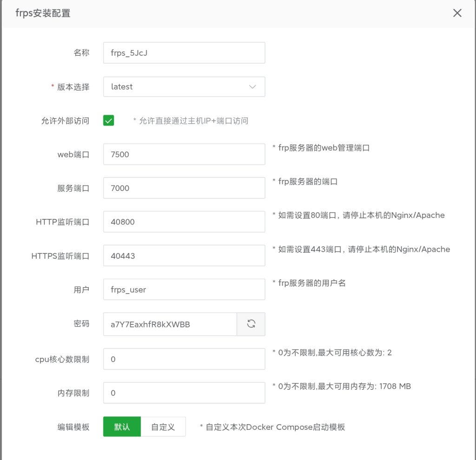
Task: Focus the web端口 field 7500
Action: coord(184,154)
